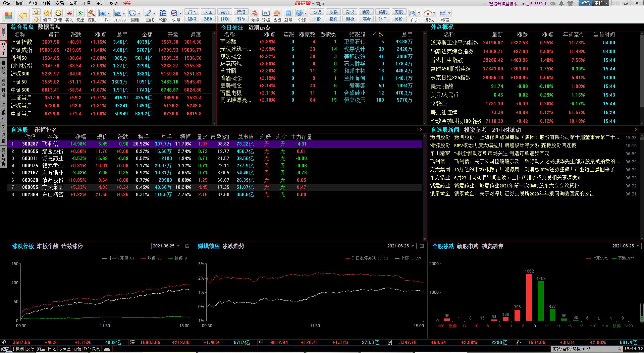Image resolution: width=644 pixels, height=353 pixels.
Task: Expand the 周期 dropdown arrow
Action: point(139,13)
